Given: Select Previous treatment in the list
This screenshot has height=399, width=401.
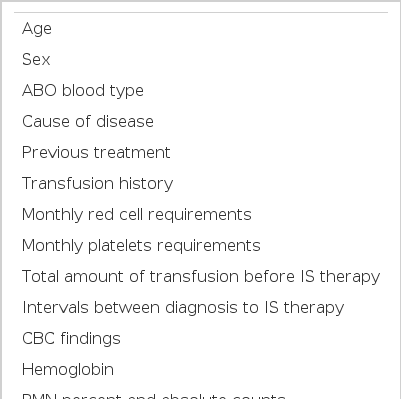Looking at the screenshot, I should pyautogui.click(x=201, y=153).
